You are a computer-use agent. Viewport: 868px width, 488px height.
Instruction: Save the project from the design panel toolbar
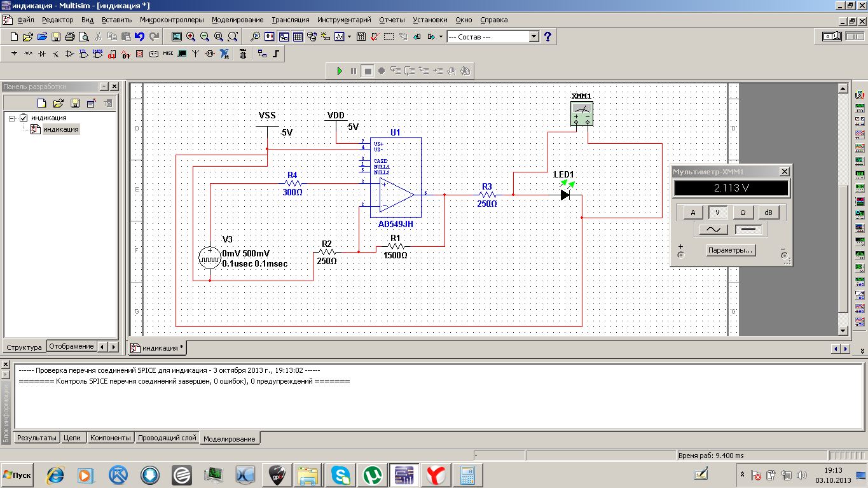[x=74, y=103]
